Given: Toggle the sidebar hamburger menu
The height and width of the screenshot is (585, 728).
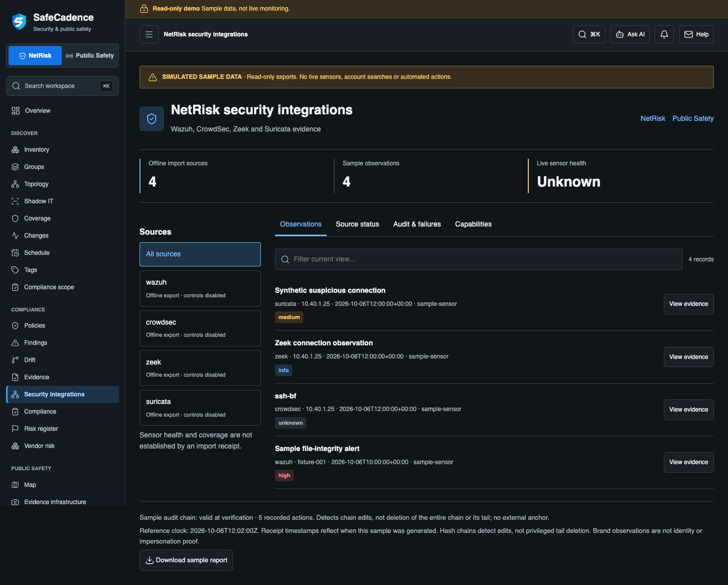Looking at the screenshot, I should (x=149, y=34).
